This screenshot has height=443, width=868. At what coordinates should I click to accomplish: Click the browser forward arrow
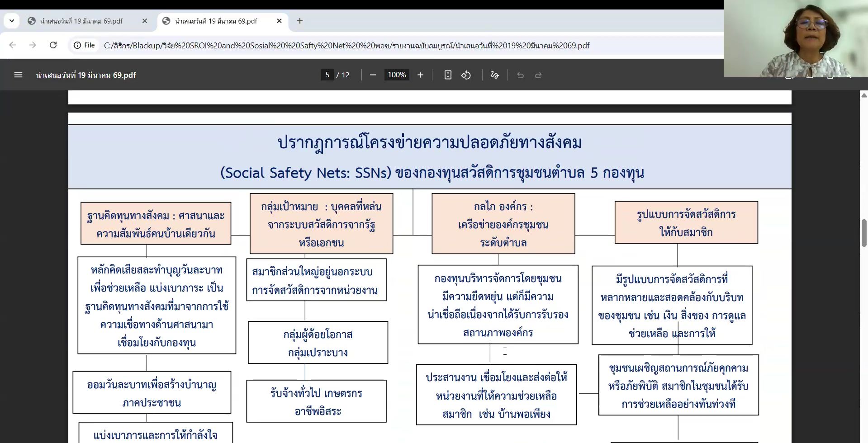[x=33, y=45]
